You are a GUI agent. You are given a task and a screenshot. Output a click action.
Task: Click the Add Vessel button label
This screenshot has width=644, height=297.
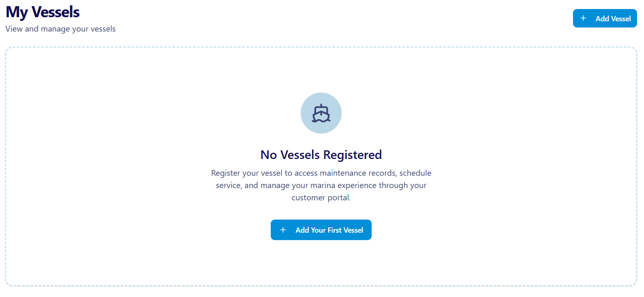613,19
